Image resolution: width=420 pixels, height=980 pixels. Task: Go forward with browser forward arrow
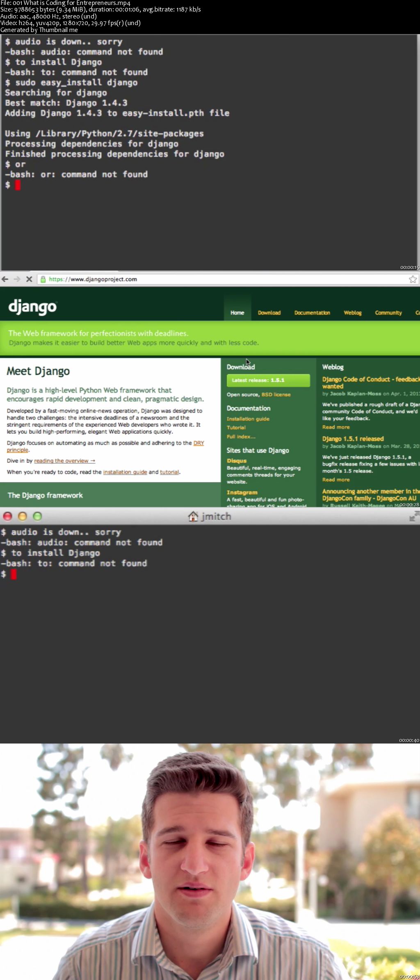pyautogui.click(x=17, y=279)
